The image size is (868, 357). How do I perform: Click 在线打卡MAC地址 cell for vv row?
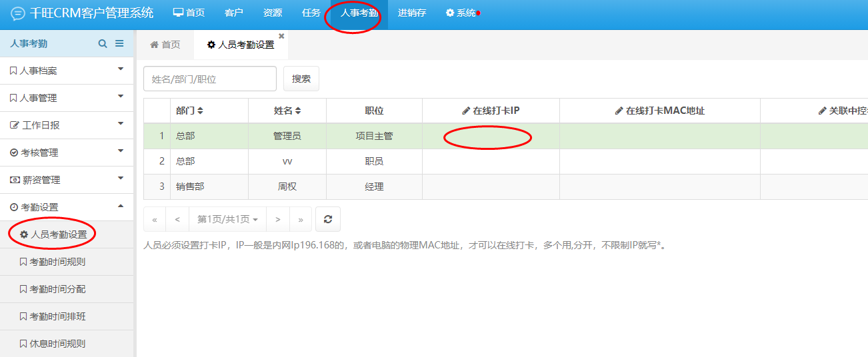click(x=660, y=161)
